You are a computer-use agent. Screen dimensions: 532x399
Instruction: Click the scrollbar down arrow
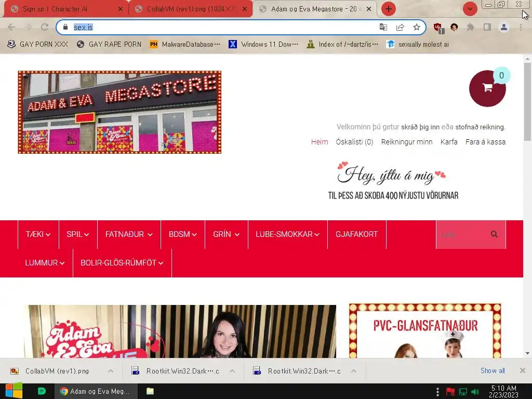coord(528,353)
